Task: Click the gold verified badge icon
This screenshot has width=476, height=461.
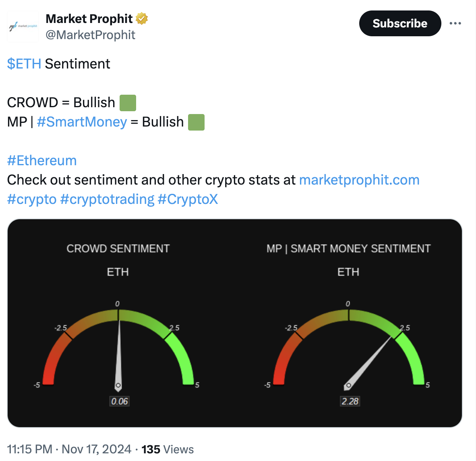Action: click(x=142, y=19)
